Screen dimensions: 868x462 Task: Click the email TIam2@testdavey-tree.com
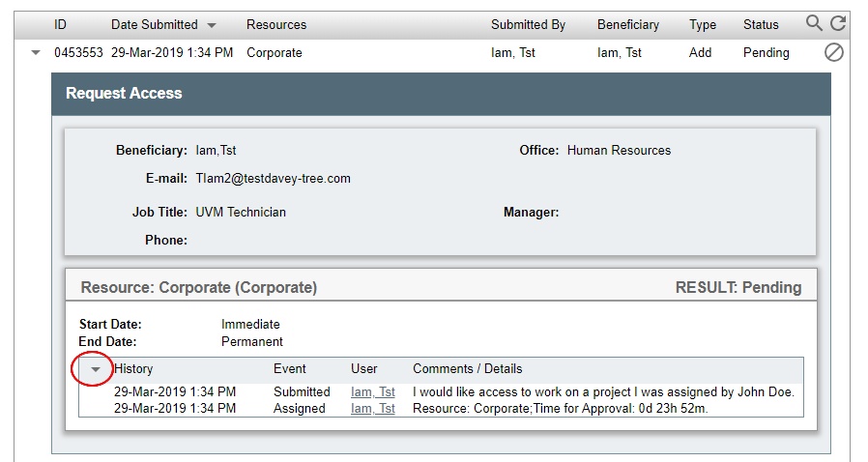273,178
